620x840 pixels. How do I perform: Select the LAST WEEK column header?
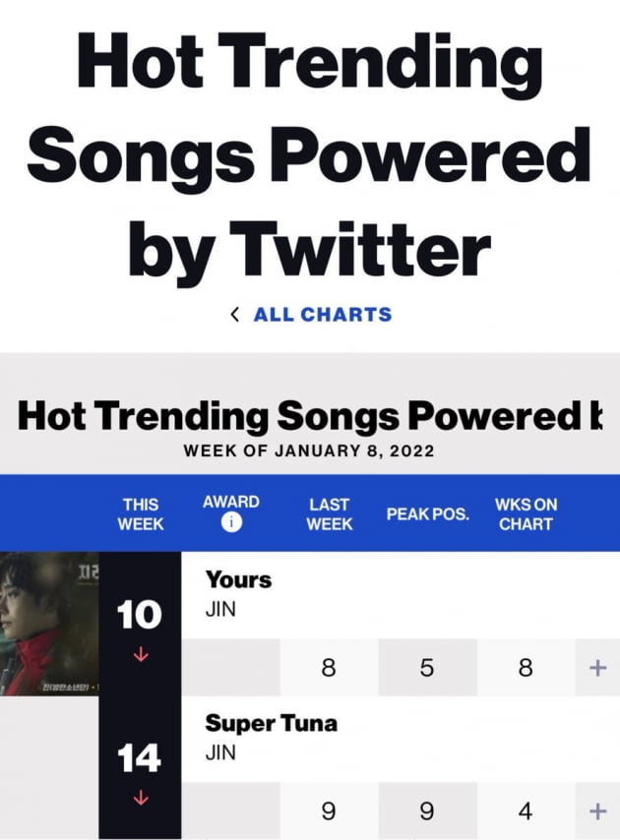pos(329,513)
